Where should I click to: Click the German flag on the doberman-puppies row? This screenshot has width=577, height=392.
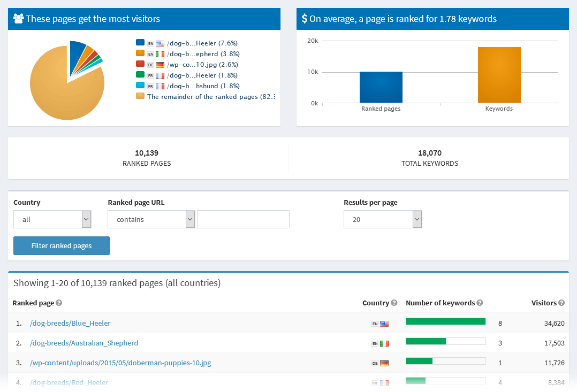click(x=385, y=362)
